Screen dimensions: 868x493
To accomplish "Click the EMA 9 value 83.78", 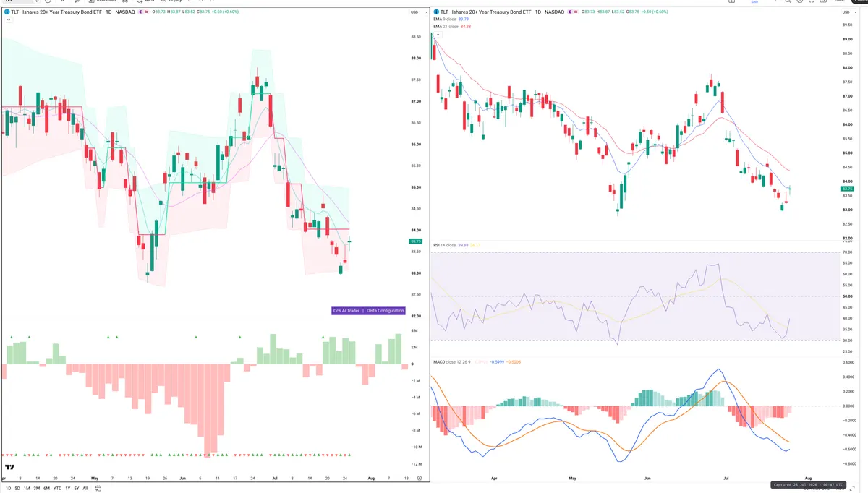I will coord(464,19).
